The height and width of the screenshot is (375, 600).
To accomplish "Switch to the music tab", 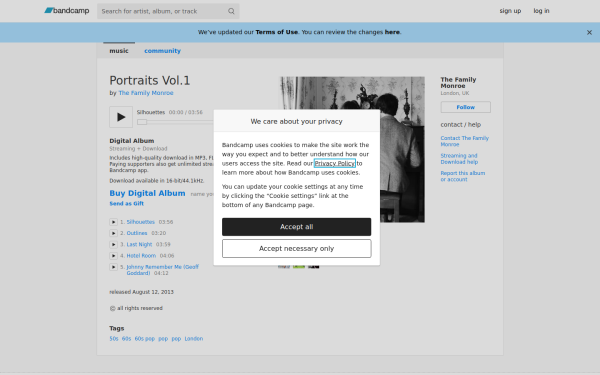I will point(119,51).
